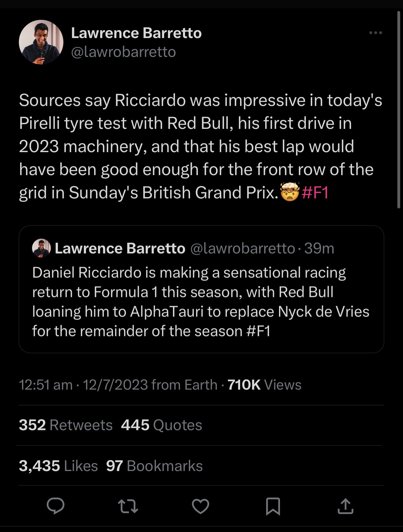Screen dimensions: 403x532
Task: Open the @lawrobarretto handle under main name
Action: point(123,52)
